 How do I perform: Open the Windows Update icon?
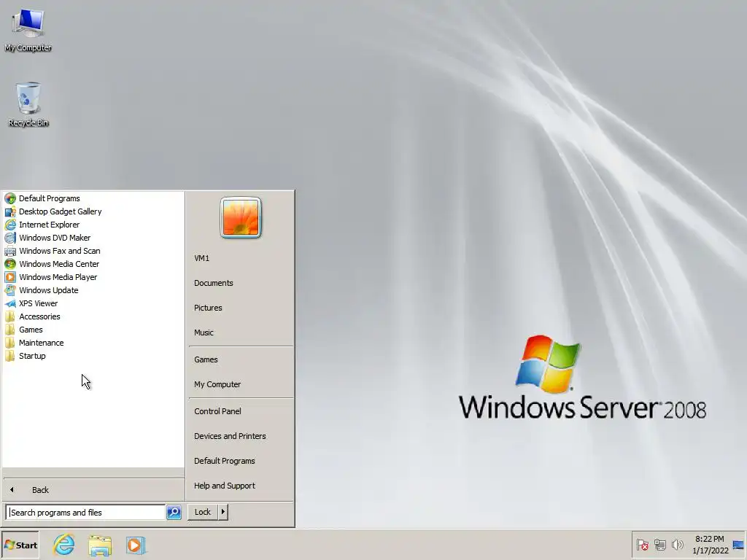(x=10, y=290)
